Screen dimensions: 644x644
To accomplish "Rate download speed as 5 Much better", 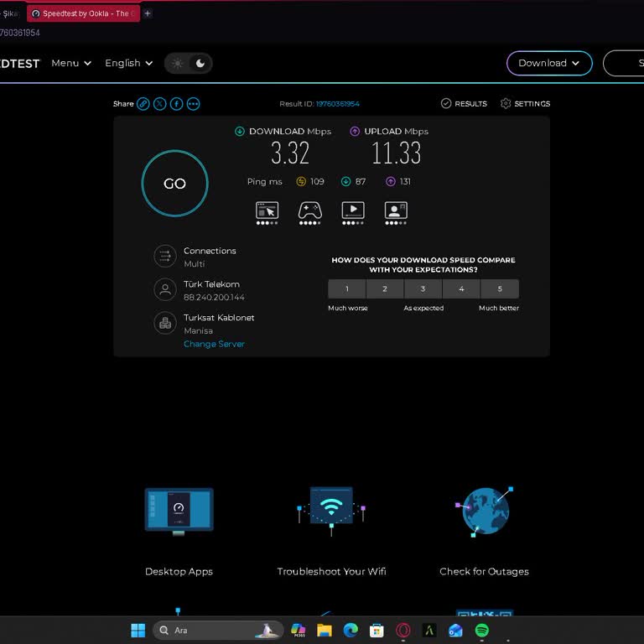I will click(x=500, y=288).
